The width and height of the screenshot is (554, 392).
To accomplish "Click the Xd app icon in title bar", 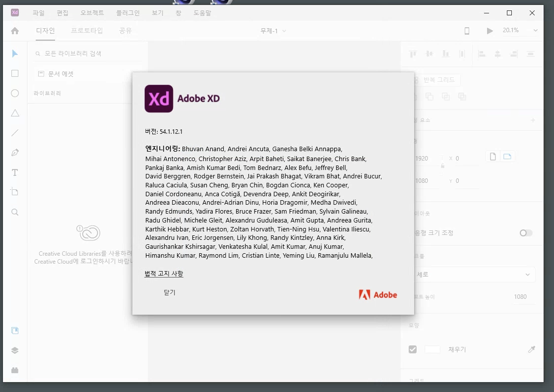I will click(x=15, y=13).
